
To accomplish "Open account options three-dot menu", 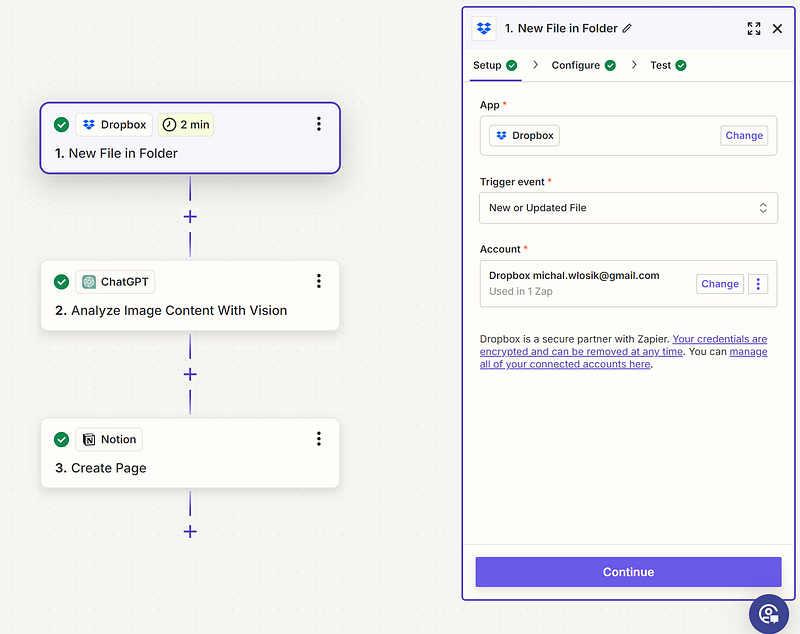I will pos(758,284).
